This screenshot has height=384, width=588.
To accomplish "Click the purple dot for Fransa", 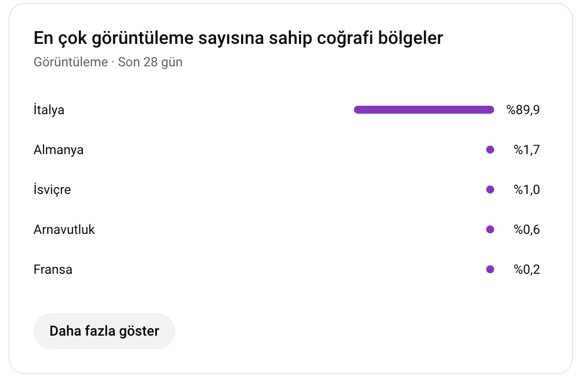I will [x=490, y=269].
